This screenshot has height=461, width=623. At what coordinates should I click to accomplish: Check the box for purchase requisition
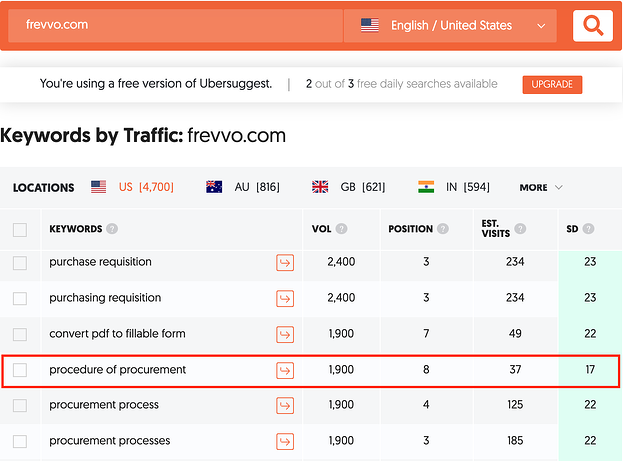tap(20, 263)
